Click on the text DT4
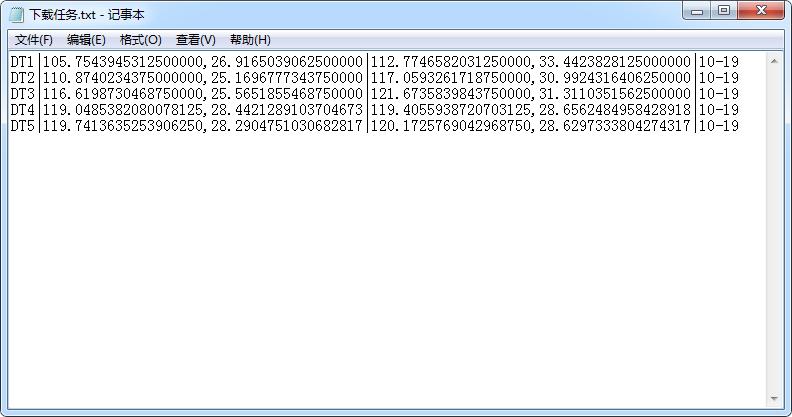792x417 pixels. pos(22,110)
